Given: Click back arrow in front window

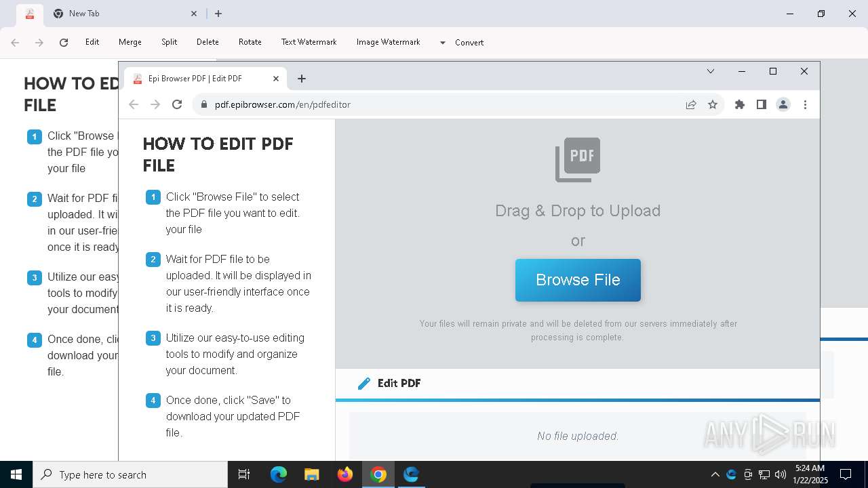Looking at the screenshot, I should (134, 104).
